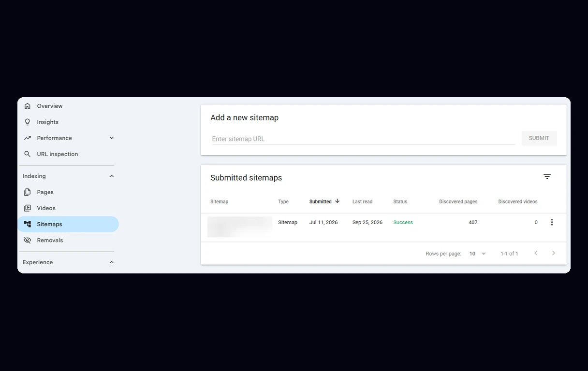The width and height of the screenshot is (588, 371).
Task: Click the Overview home icon
Action: point(28,106)
